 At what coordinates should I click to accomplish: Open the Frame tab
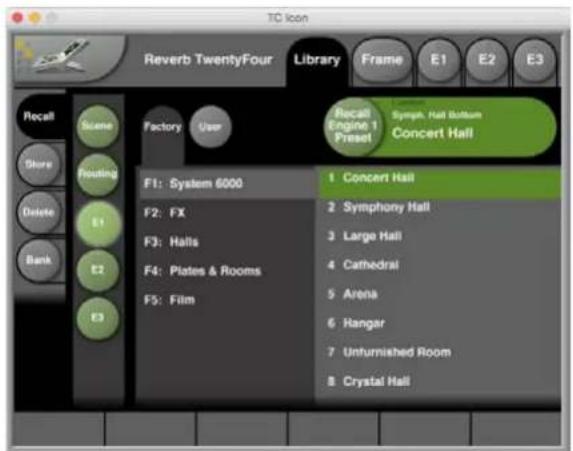(x=382, y=60)
